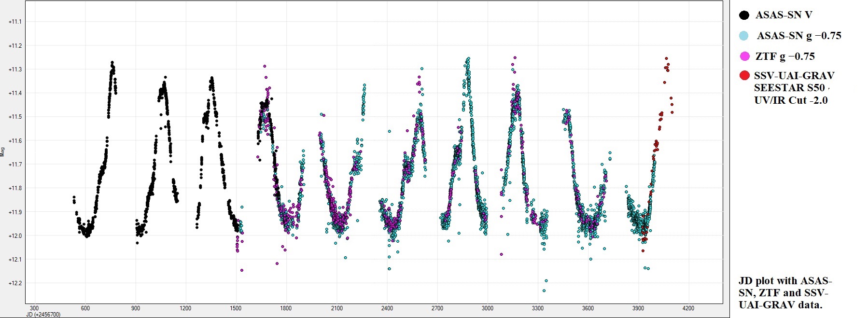Click the +11.9 magnitude axis label
868x318 pixels.
pyautogui.click(x=15, y=212)
